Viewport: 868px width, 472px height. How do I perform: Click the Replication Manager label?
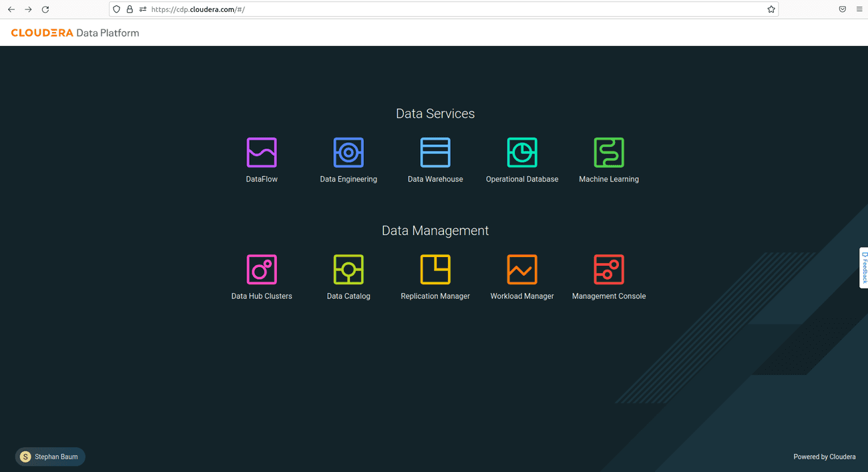pos(435,296)
